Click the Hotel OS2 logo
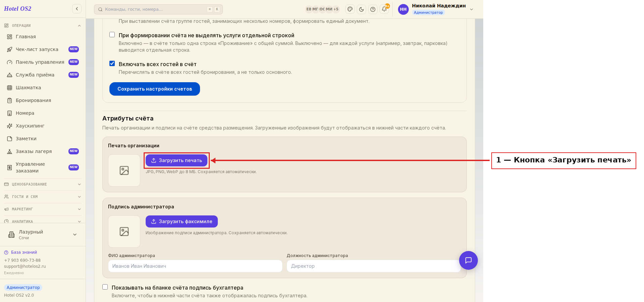The height and width of the screenshot is (302, 644). pyautogui.click(x=17, y=9)
